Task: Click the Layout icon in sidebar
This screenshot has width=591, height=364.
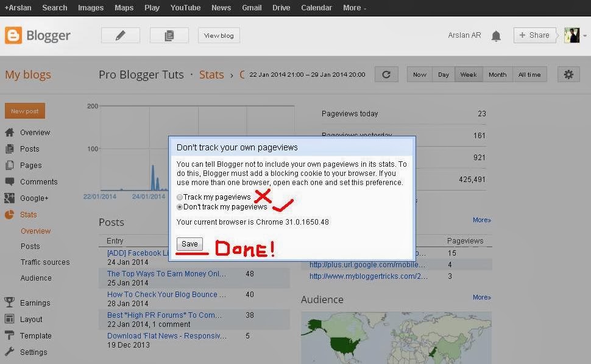Action: tap(9, 319)
